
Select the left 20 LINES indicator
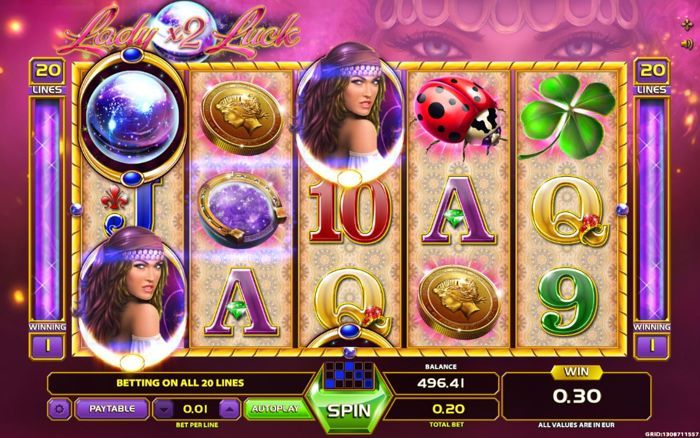pyautogui.click(x=48, y=76)
